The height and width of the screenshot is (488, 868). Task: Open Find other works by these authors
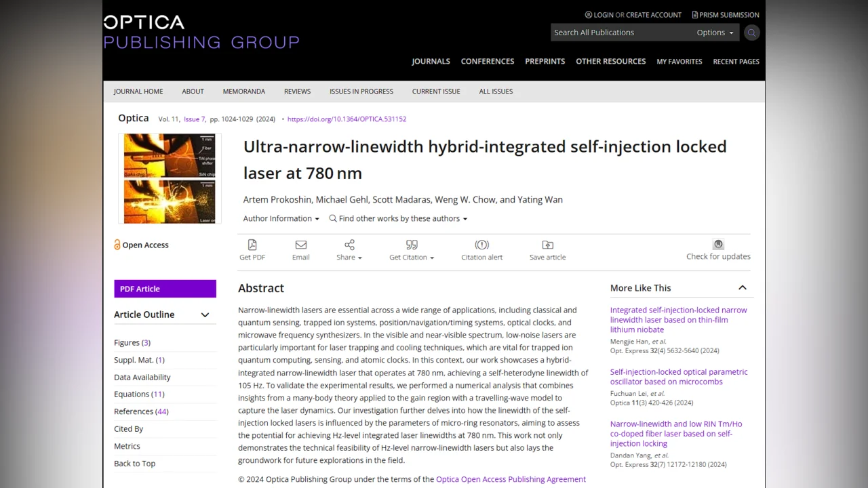point(398,218)
